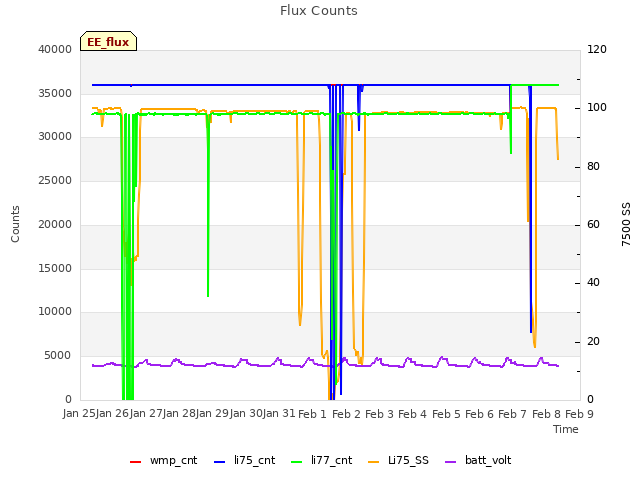Click the Jan 25 x-axis date label

click(80, 413)
